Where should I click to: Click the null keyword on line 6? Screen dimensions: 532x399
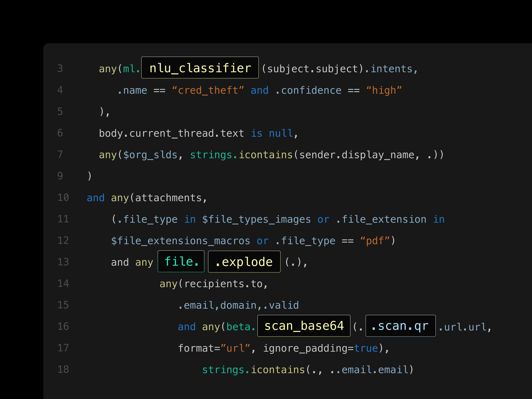pyautogui.click(x=281, y=133)
